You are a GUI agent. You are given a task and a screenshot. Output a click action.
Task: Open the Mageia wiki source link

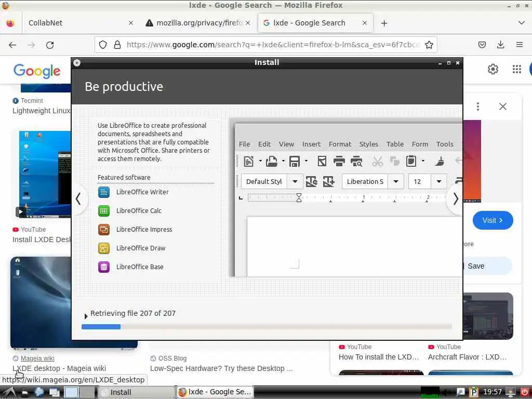pos(37,358)
